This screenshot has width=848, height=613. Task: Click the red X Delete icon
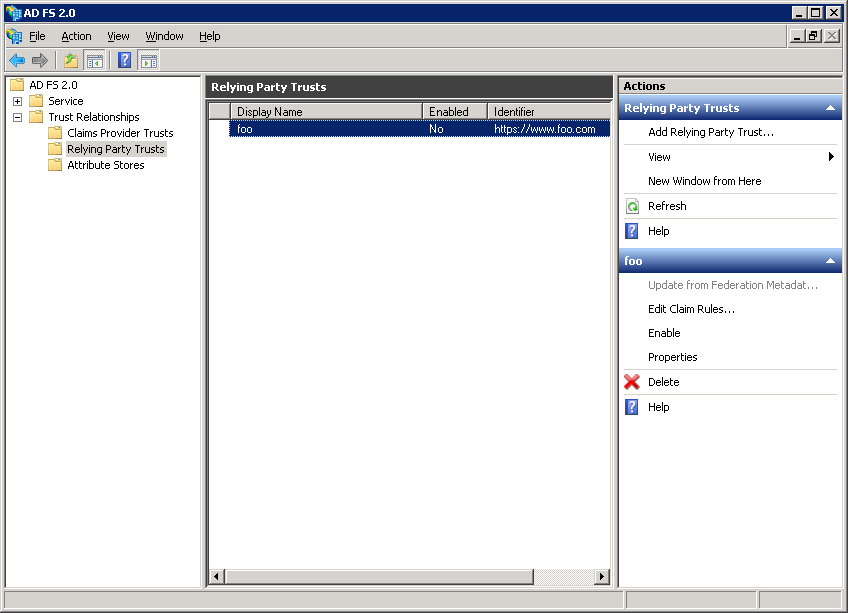(632, 382)
